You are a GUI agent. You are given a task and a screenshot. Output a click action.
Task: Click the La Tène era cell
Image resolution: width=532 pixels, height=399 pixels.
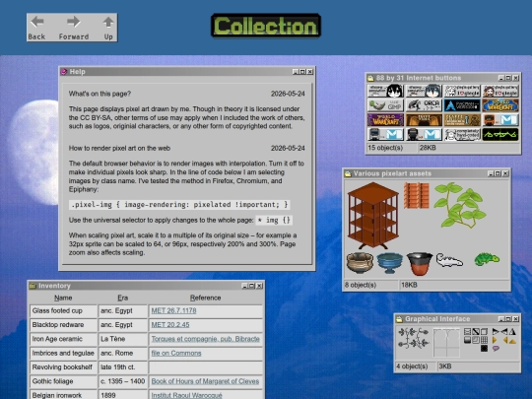pos(123,339)
